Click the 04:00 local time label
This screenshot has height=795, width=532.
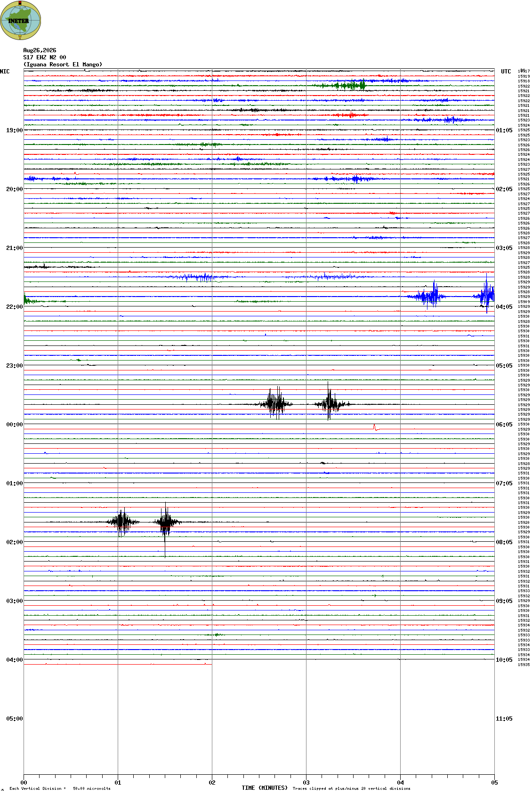coord(14,660)
